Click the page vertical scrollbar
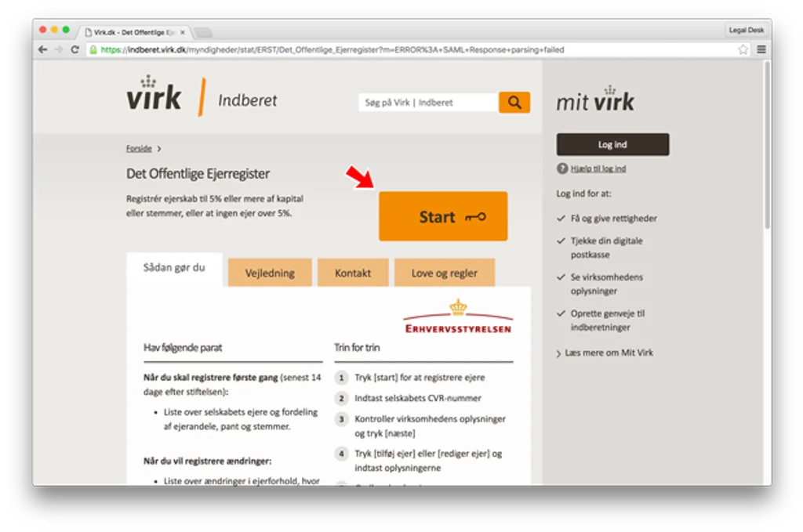Screen dimensions: 803x532 (x=767, y=145)
